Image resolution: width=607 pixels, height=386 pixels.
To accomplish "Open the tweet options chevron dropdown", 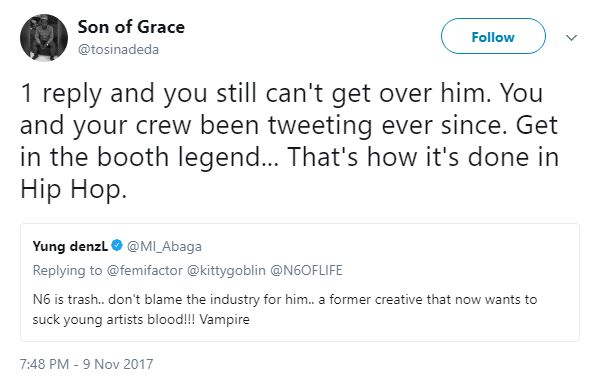I will (571, 38).
